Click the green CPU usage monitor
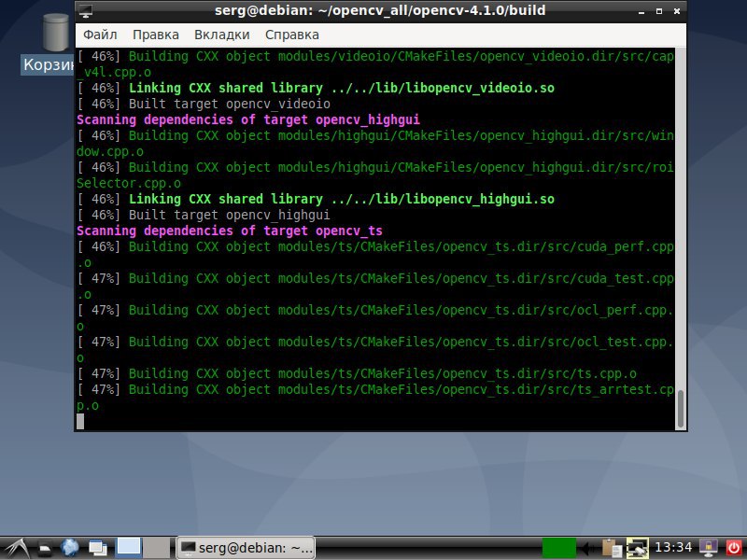Viewport: 747px width, 560px height. (558, 548)
